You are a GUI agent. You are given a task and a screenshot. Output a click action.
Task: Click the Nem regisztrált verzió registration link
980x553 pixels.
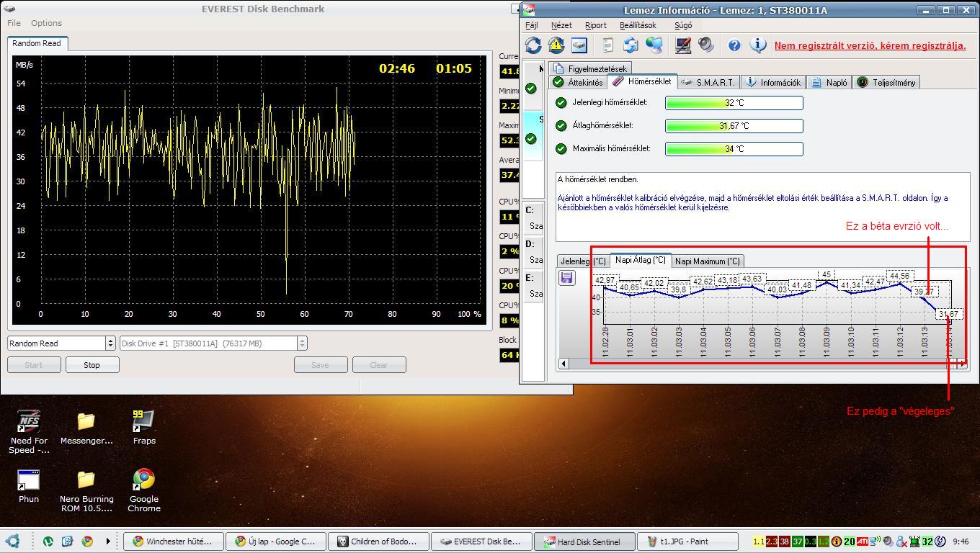[x=870, y=45]
